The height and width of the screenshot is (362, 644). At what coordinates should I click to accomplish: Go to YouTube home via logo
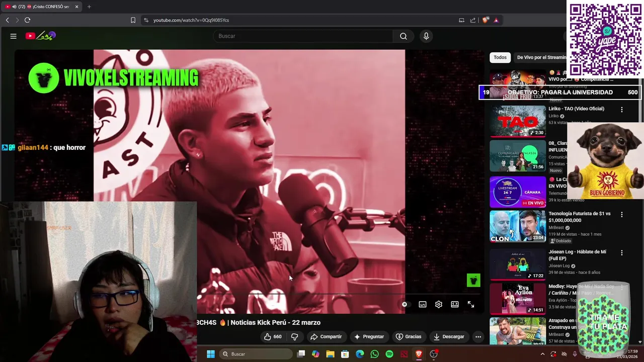(x=40, y=36)
